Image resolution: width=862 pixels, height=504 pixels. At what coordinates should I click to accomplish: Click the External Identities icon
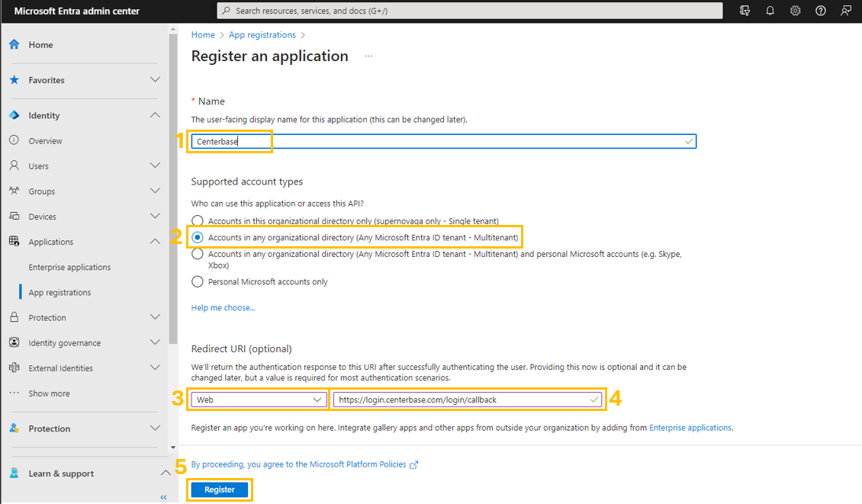[14, 368]
